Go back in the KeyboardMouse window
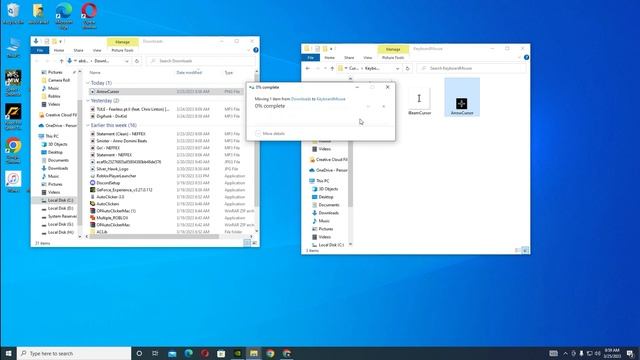 307,68
